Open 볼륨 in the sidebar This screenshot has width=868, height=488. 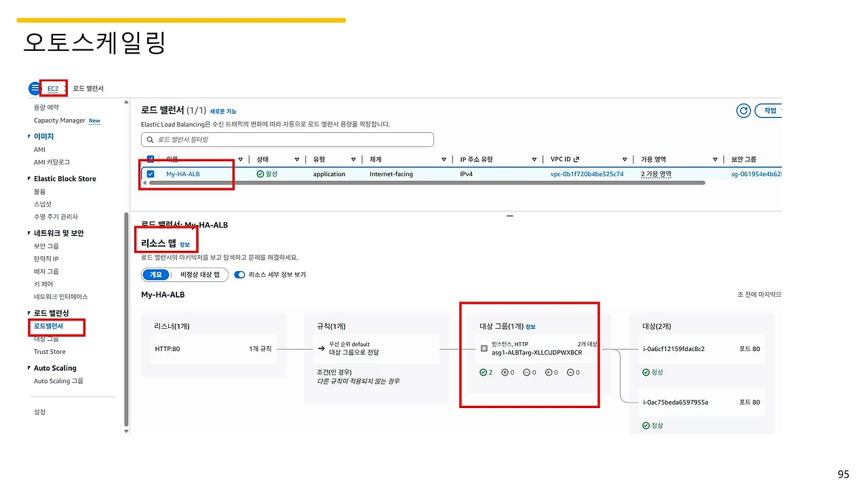[x=40, y=192]
